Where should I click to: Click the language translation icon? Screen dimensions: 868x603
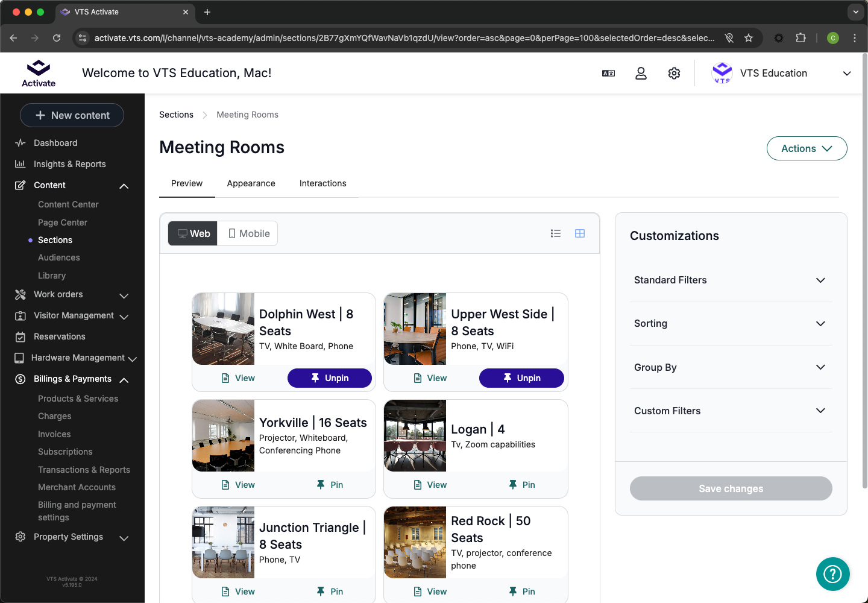pos(608,73)
